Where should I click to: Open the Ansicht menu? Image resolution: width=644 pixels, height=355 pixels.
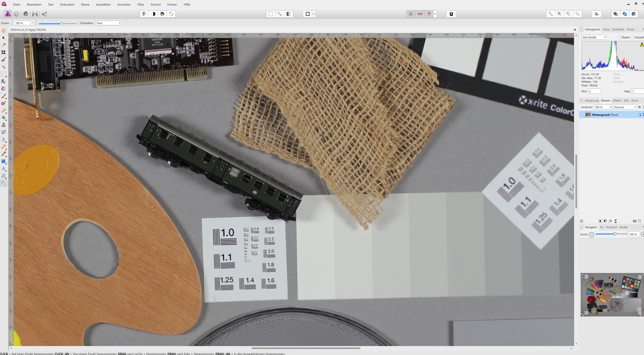click(156, 5)
